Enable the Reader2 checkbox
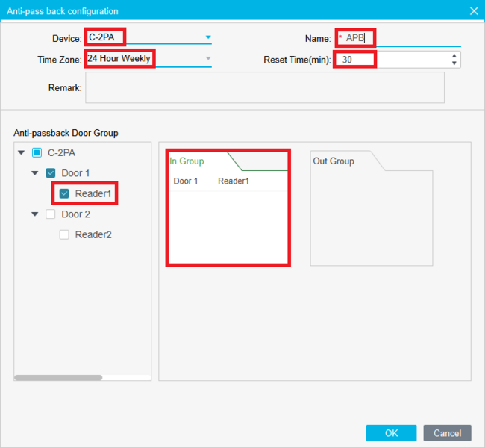This screenshot has height=448, width=485. [64, 234]
